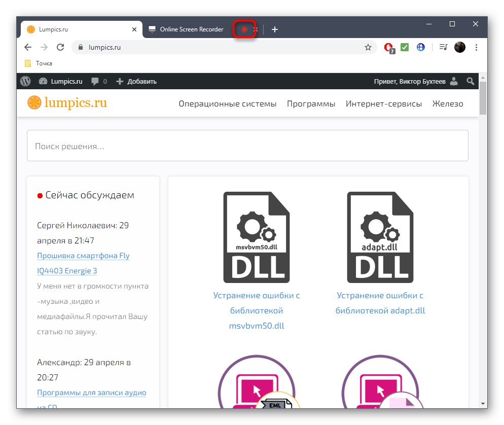Click the Сергей Николаевич: 29 апреля comment heading
This screenshot has width=504, height=425.
tap(83, 233)
